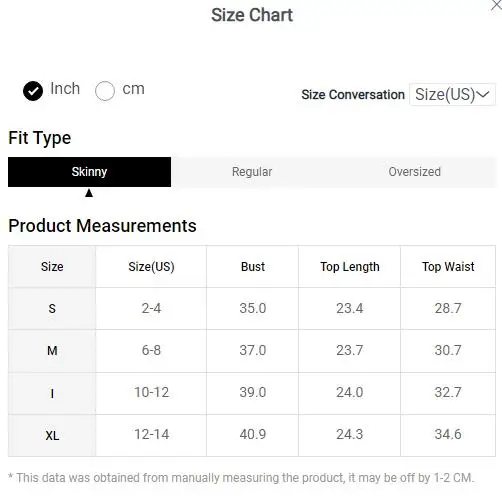Select the M size row label
This screenshot has height=504, width=502.
click(52, 351)
